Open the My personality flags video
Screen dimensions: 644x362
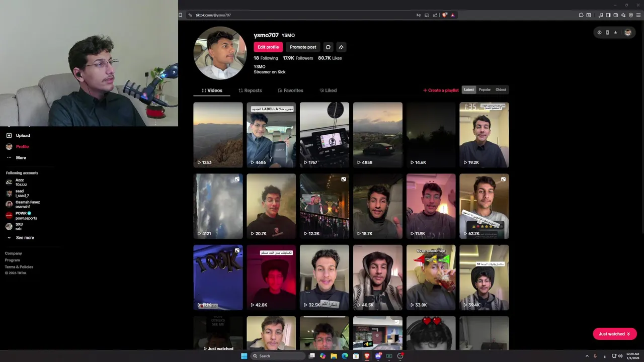(x=431, y=278)
